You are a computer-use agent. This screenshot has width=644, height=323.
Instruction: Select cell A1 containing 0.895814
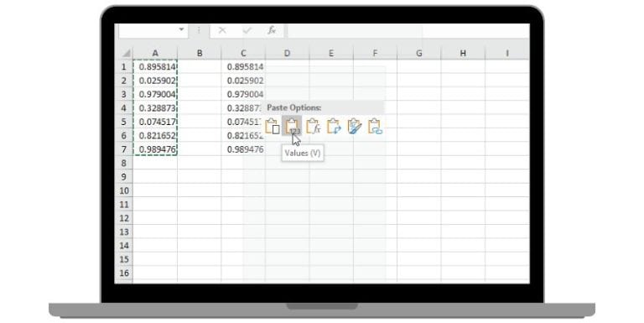[x=155, y=66]
